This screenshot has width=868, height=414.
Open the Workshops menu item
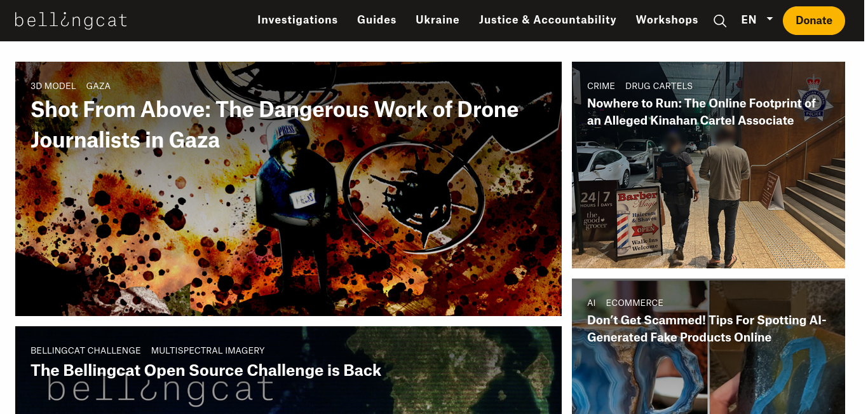[x=667, y=20]
